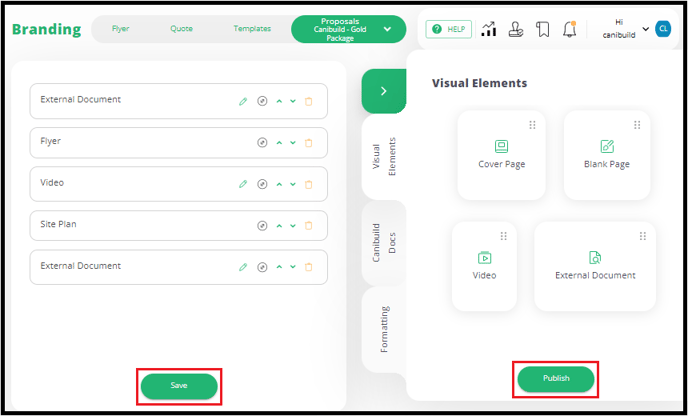Viewport: 688px width, 416px height.
Task: Expand the canibuild user account menu
Action: coord(646,29)
